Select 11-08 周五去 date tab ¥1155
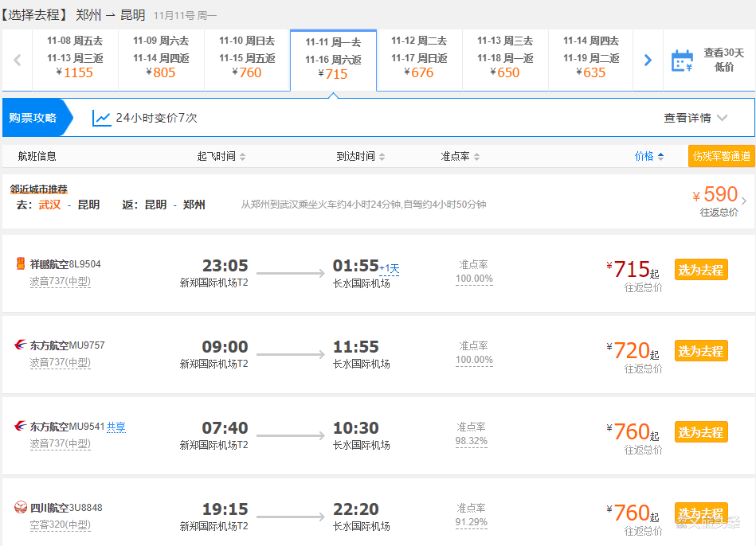Screen dimensions: 756x546 click(75, 60)
